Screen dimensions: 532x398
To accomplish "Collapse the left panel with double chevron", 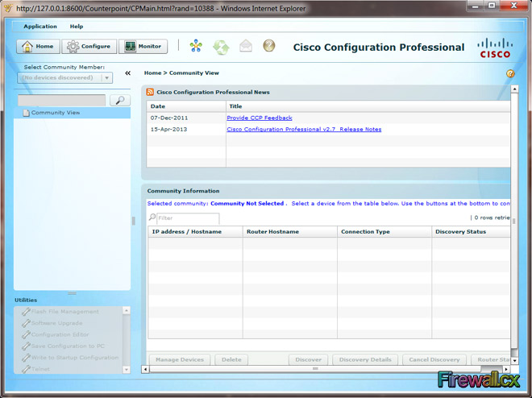I will pyautogui.click(x=127, y=73).
